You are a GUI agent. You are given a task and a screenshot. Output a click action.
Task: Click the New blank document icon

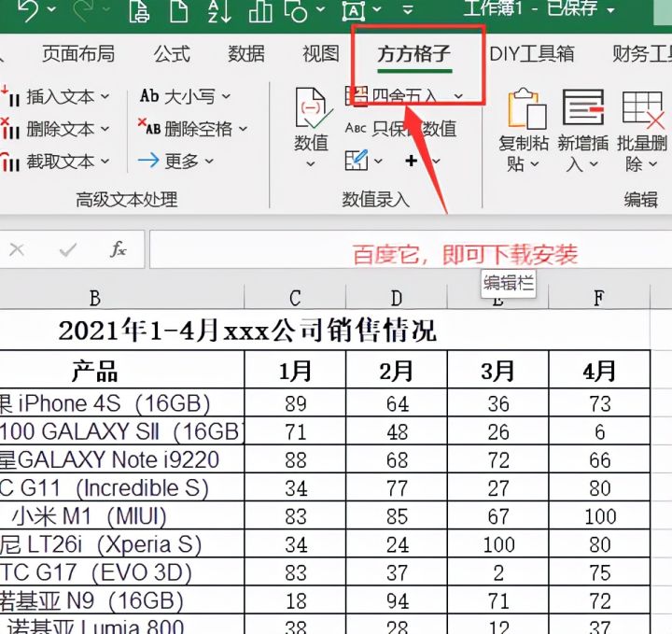[x=179, y=10]
